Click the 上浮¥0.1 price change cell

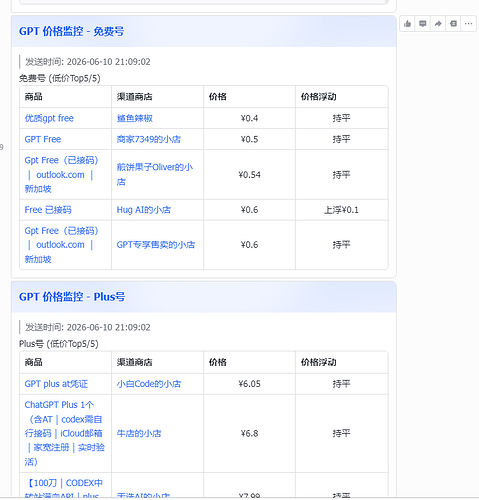pos(341,210)
